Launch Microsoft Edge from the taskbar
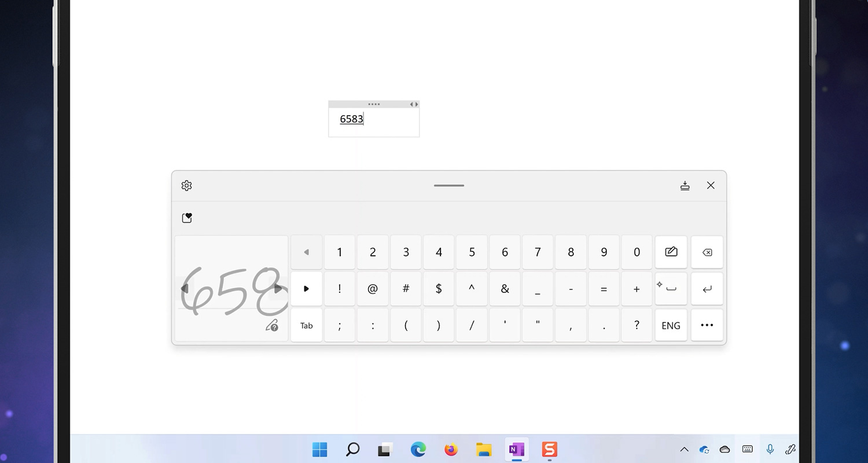 point(418,449)
